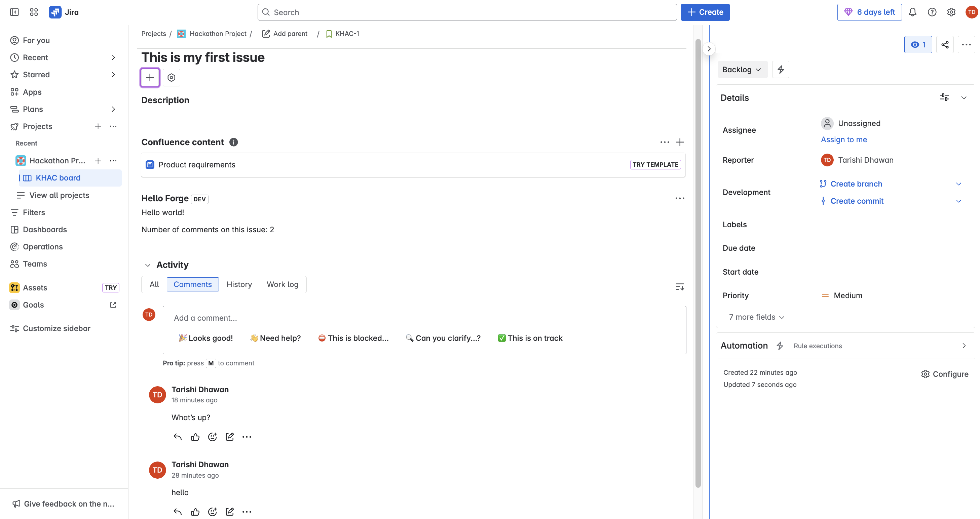Toggle the watch issue eye button
The image size is (980, 519).
(x=918, y=44)
